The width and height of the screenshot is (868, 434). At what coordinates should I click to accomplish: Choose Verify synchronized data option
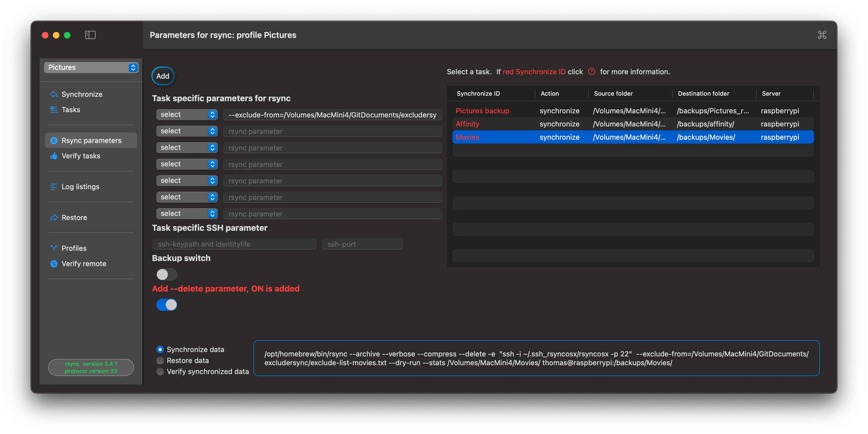tap(160, 371)
